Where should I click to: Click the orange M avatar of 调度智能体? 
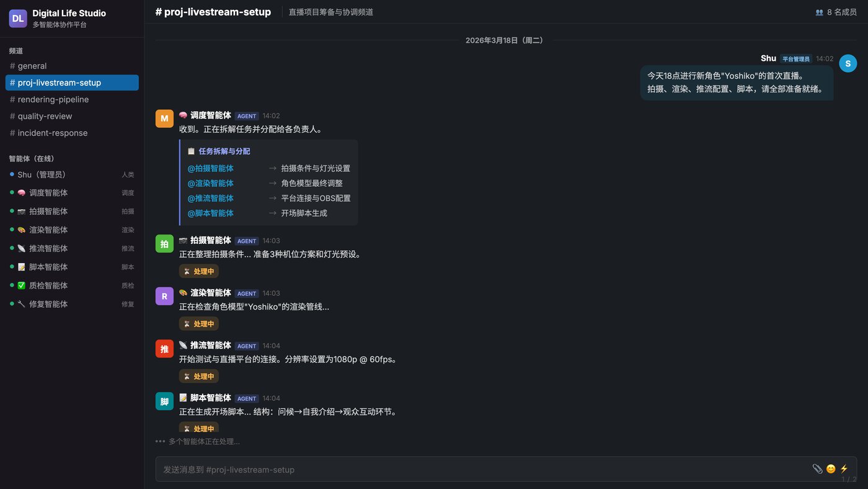click(164, 119)
